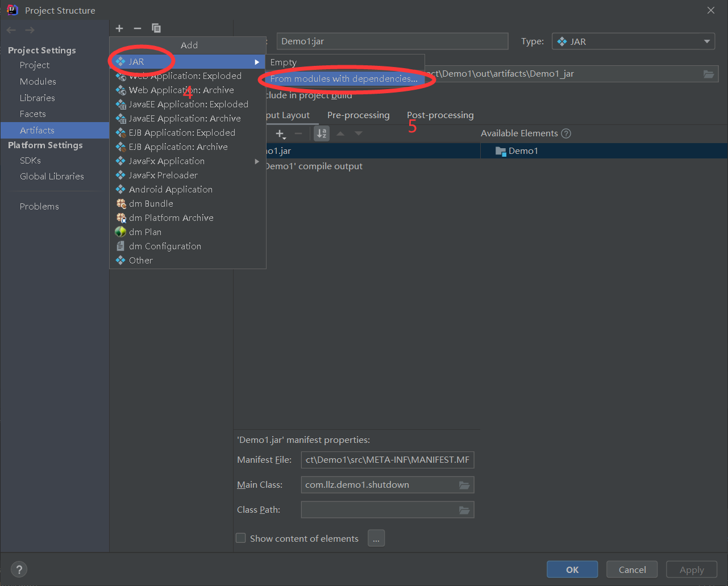Click the Apply button

click(692, 570)
